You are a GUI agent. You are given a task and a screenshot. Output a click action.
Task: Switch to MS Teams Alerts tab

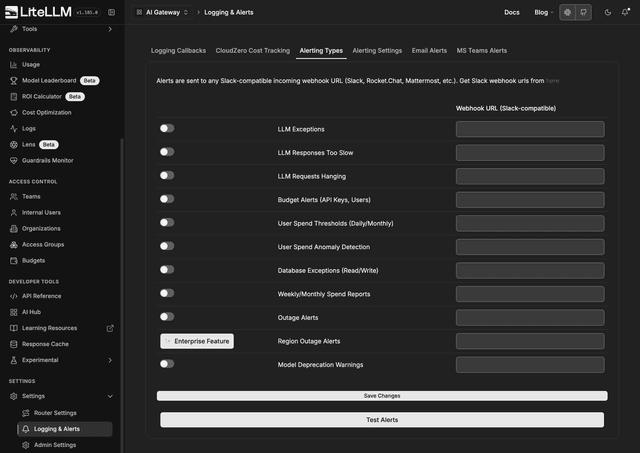(x=482, y=51)
